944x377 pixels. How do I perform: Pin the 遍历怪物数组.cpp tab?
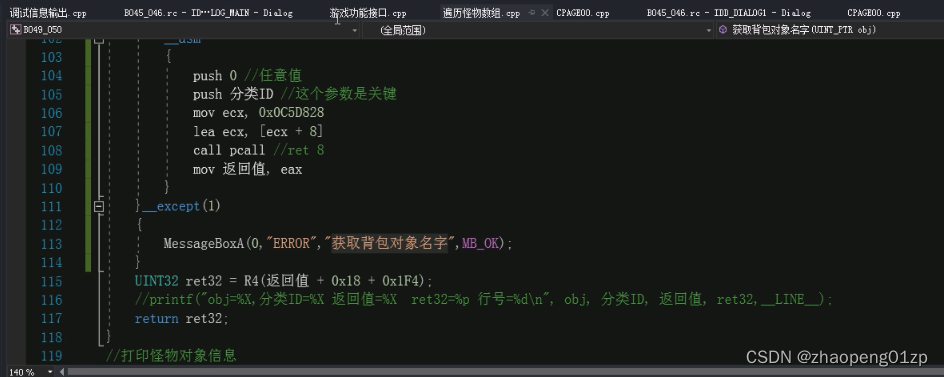point(532,13)
